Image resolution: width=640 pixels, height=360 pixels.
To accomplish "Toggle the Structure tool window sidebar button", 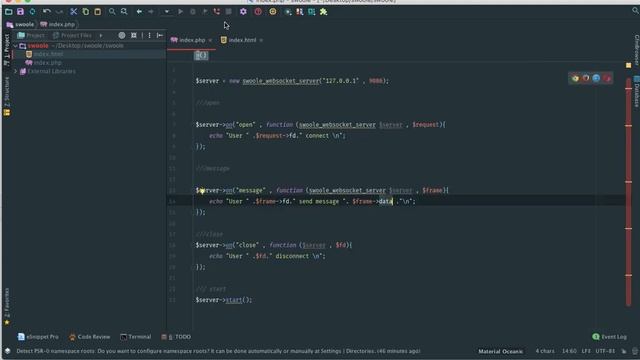I will tap(7, 96).
